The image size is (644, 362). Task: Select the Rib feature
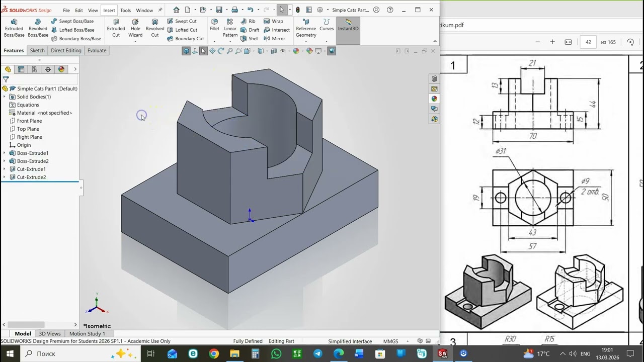(x=248, y=21)
